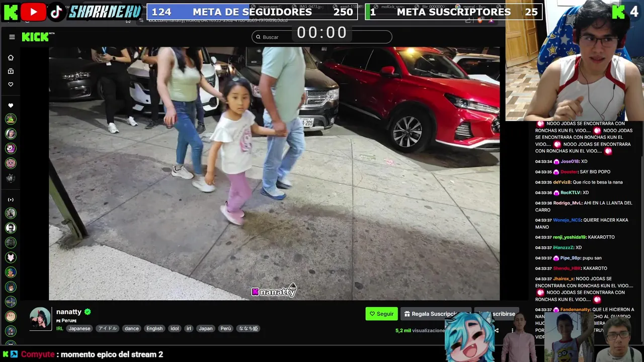The width and height of the screenshot is (644, 362).
Task: Open Following via outlined heart sidebar icon
Action: (11, 84)
